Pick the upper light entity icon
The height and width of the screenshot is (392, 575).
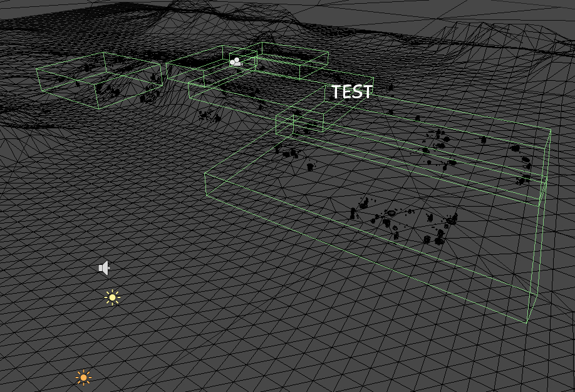[112, 298]
